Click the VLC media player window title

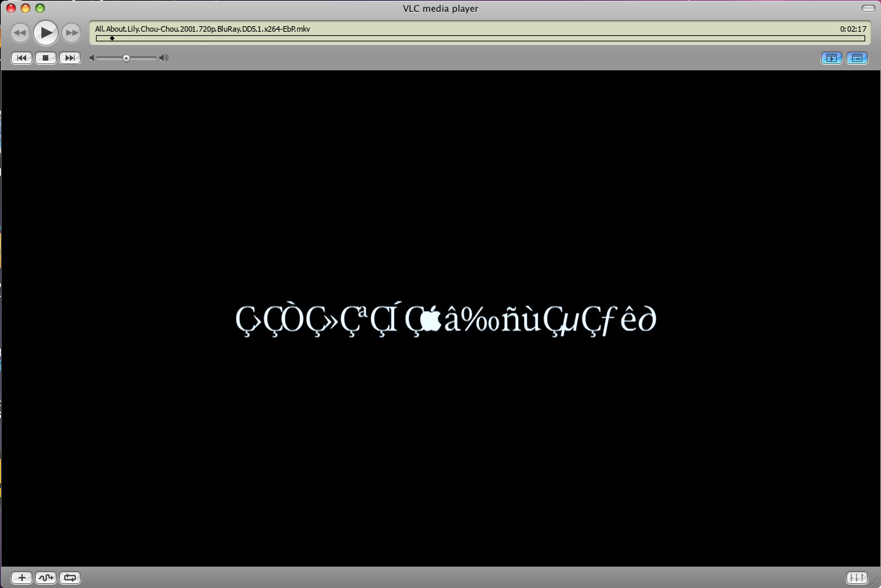(x=441, y=8)
